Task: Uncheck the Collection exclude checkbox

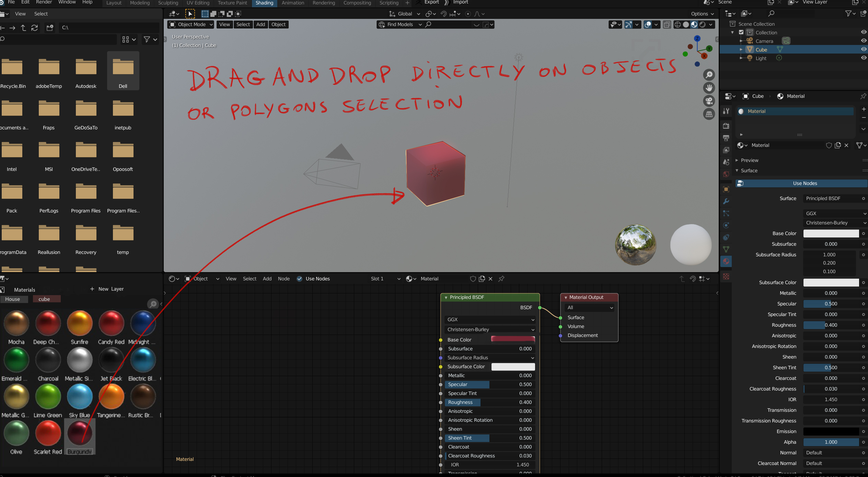Action: point(741,32)
